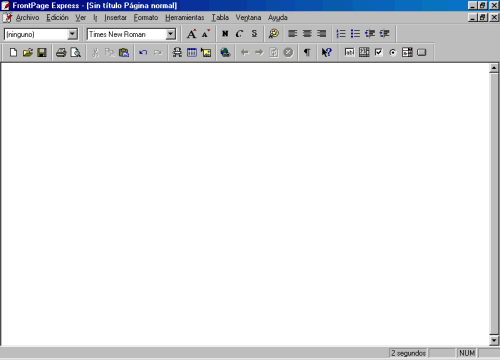This screenshot has height=360, width=500.
Task: Click the Print icon
Action: (61, 53)
